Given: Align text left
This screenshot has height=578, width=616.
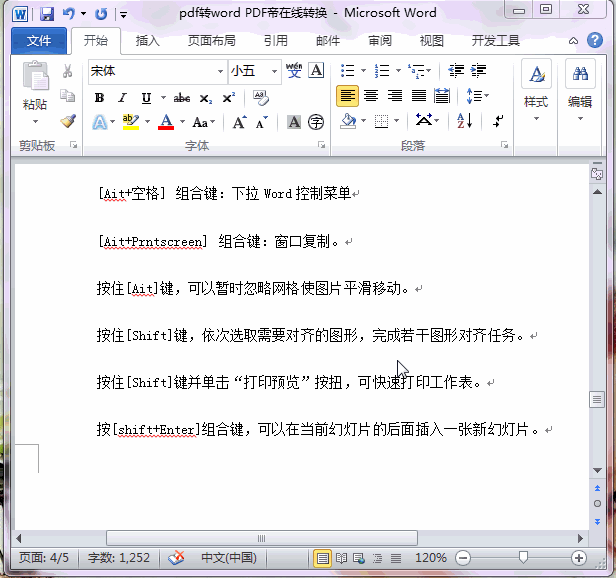Looking at the screenshot, I should pyautogui.click(x=347, y=95).
